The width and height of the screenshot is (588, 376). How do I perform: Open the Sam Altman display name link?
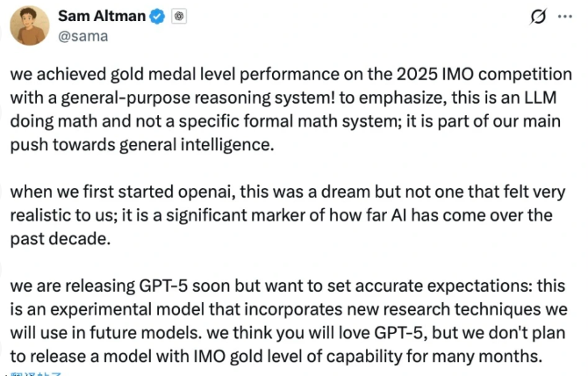click(x=100, y=15)
